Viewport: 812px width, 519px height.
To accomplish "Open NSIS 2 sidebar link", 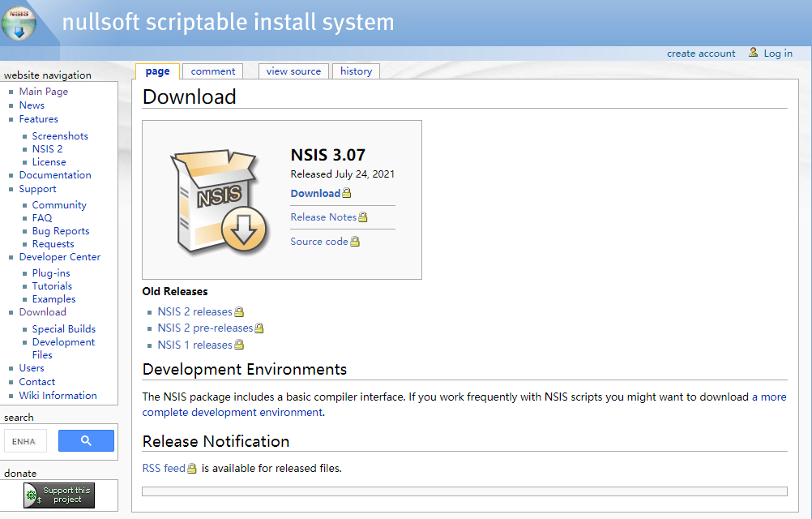I will 47,148.
